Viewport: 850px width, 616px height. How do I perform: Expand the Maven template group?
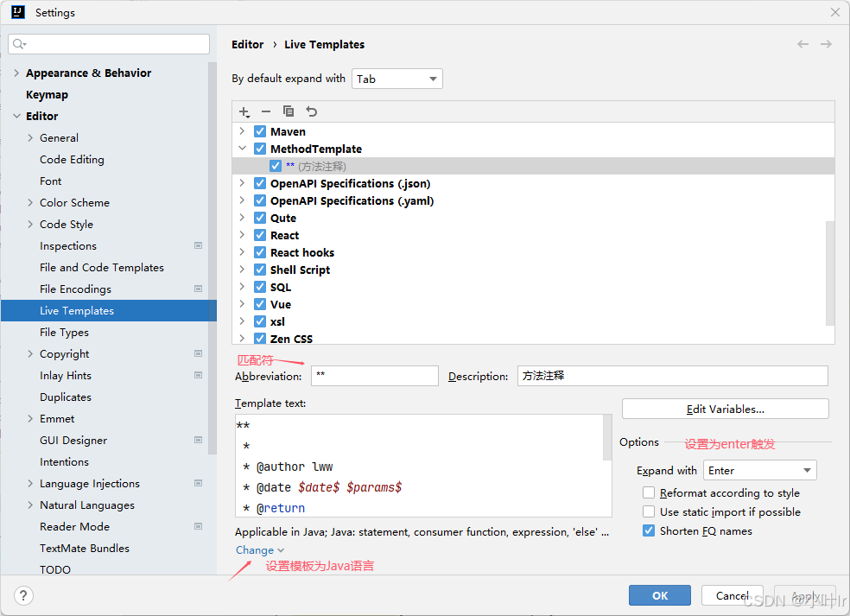242,131
